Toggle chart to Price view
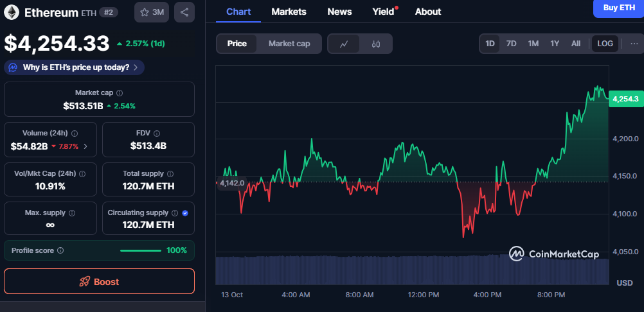 (x=237, y=44)
